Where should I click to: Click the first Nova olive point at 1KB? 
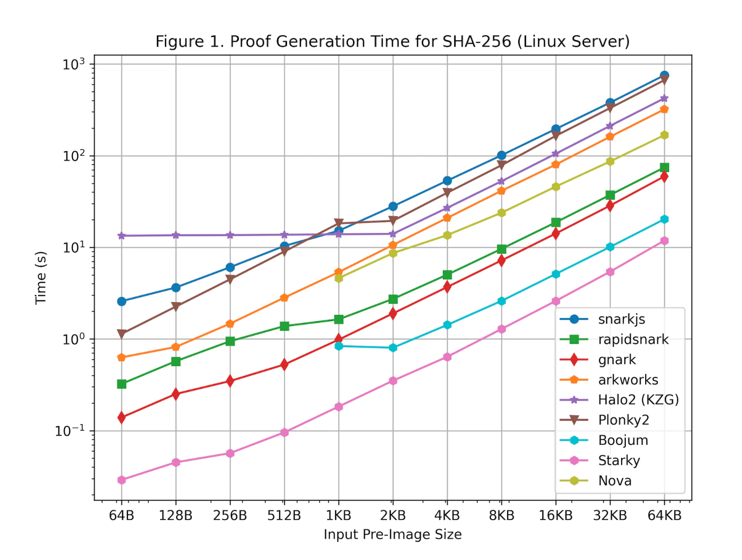338,278
